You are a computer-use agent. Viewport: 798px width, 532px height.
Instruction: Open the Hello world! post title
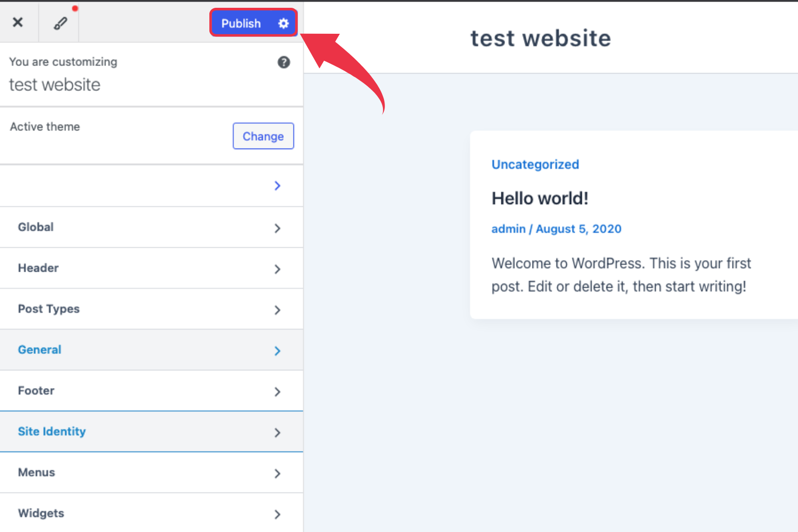point(540,198)
